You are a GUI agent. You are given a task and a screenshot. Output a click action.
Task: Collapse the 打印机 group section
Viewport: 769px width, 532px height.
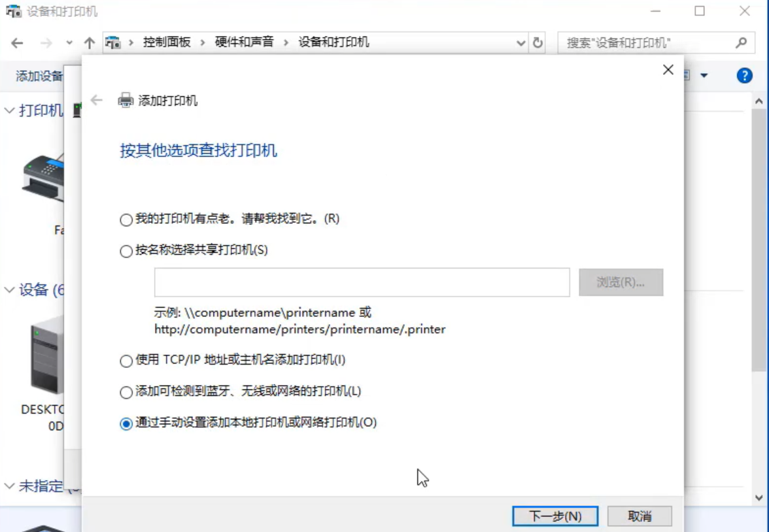9,110
